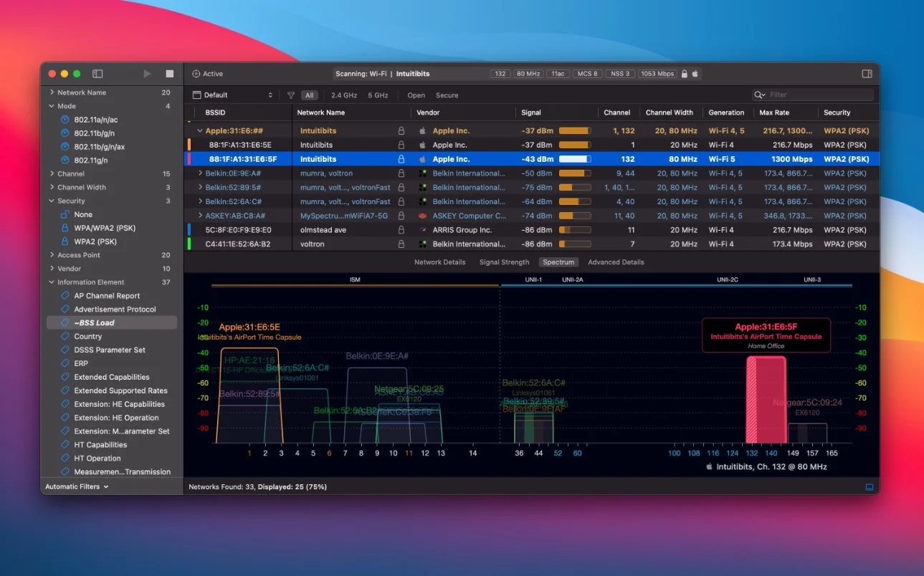
Task: Toggle the right inspector panel icon
Action: tap(867, 74)
